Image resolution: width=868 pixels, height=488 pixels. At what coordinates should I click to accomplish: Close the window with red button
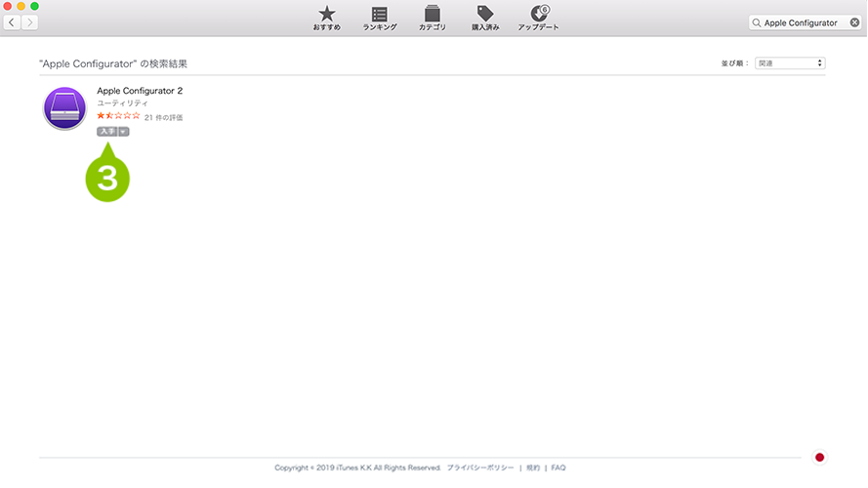tap(7, 6)
